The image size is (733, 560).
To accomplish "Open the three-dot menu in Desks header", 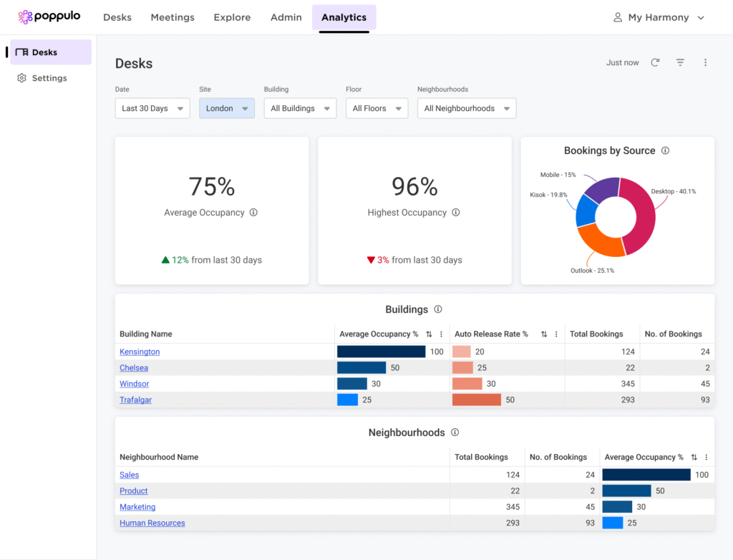I will [705, 63].
